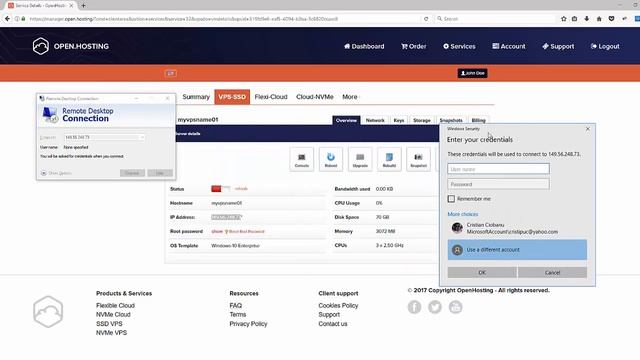Open the footer Support link

coord(329,314)
